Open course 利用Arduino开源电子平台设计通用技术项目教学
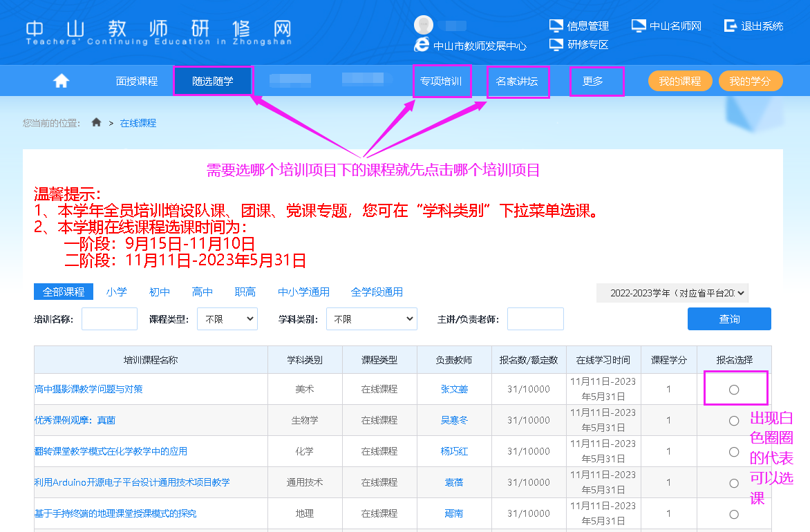Viewport: 810px width, 532px height. (132, 482)
